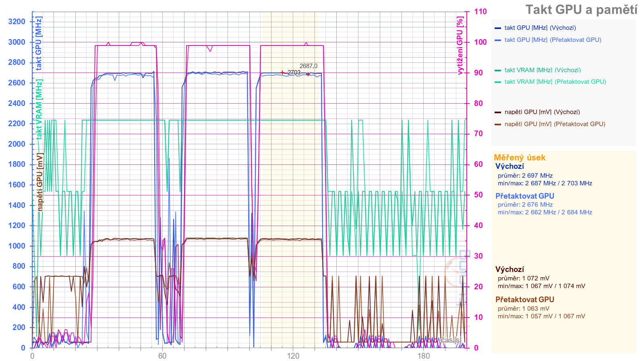
Task: Click left axis tick 2600
Action: click(x=17, y=83)
